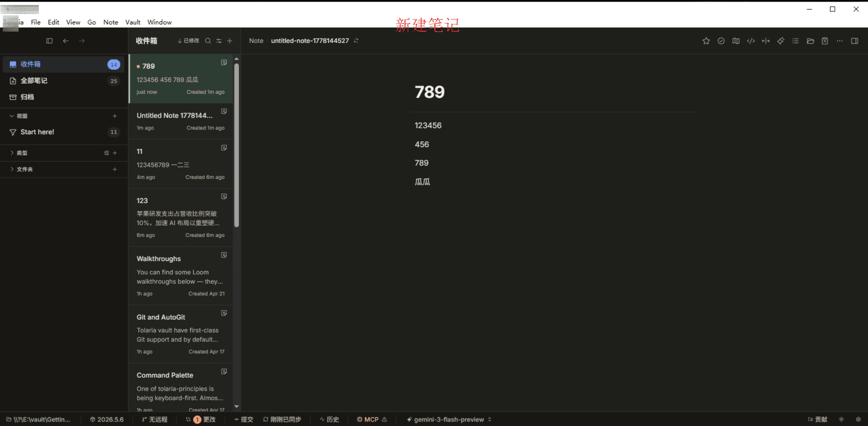Select 收件箱 in sidebar

tap(64, 64)
